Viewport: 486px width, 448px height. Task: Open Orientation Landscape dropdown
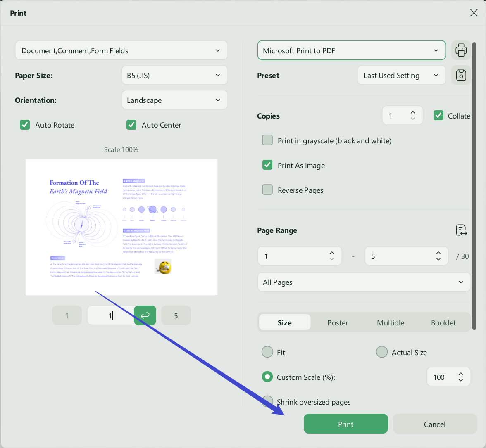pyautogui.click(x=174, y=100)
